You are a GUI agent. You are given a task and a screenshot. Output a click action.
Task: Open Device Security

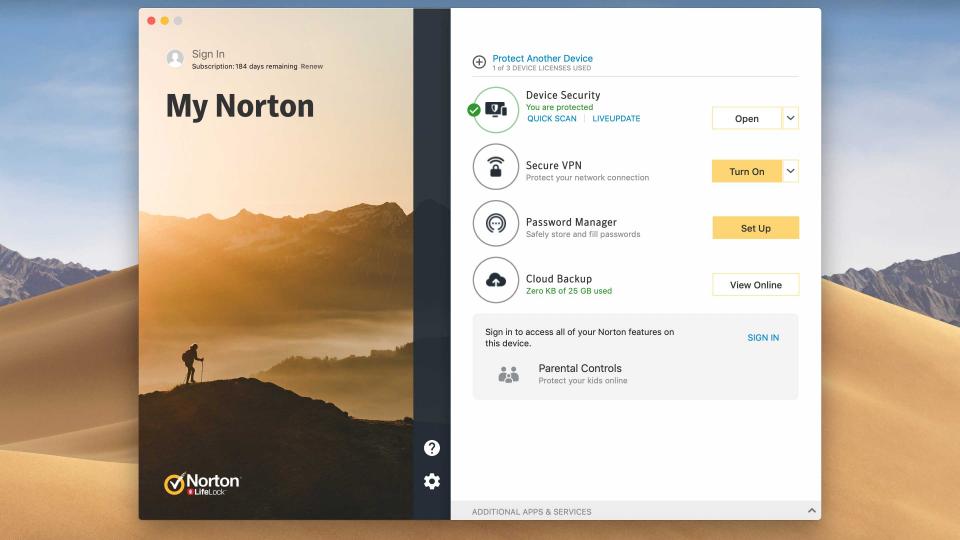(x=747, y=118)
